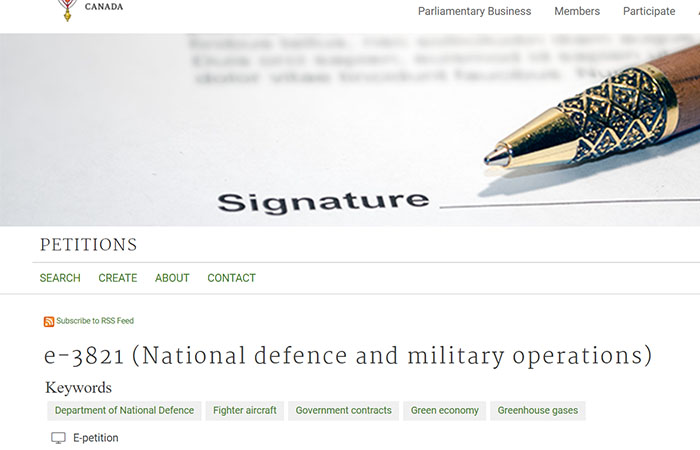Select the Green economy keyword tag
Viewport: 700px width, 450px height.
tap(444, 411)
